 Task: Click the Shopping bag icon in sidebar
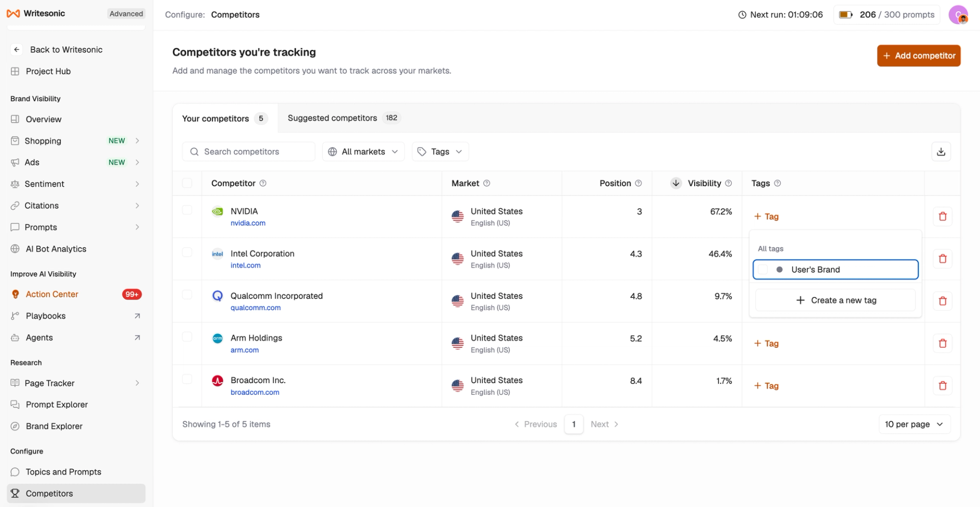[15, 141]
